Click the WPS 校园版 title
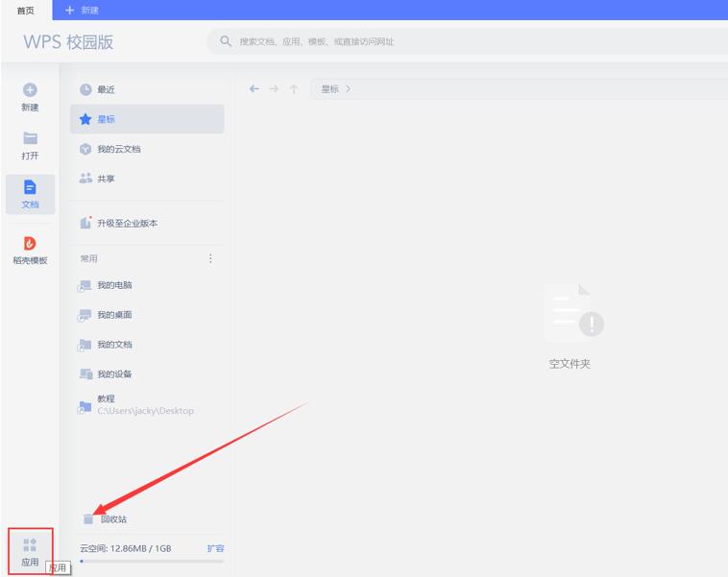 [x=68, y=42]
